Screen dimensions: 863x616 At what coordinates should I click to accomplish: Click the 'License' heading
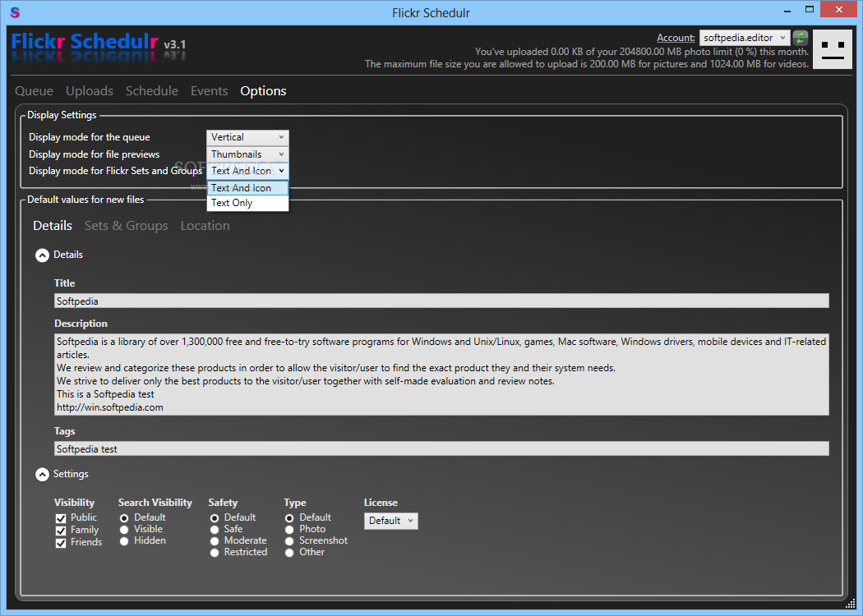coord(381,503)
